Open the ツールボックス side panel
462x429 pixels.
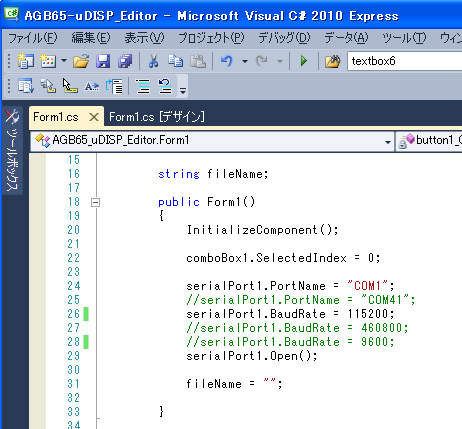(x=12, y=150)
